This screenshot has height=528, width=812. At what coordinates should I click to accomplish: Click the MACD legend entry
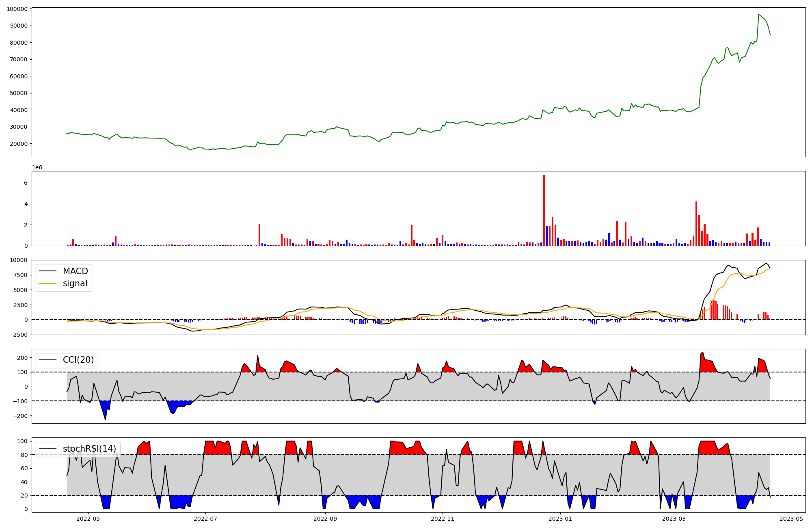pos(75,271)
